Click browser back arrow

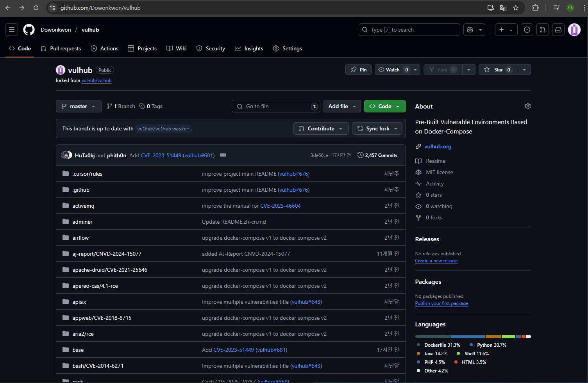point(8,8)
